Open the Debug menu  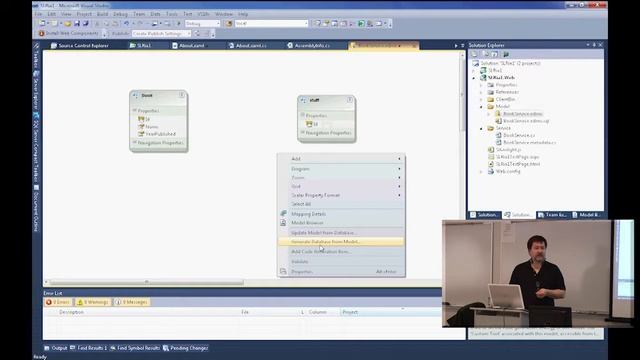tap(120, 14)
